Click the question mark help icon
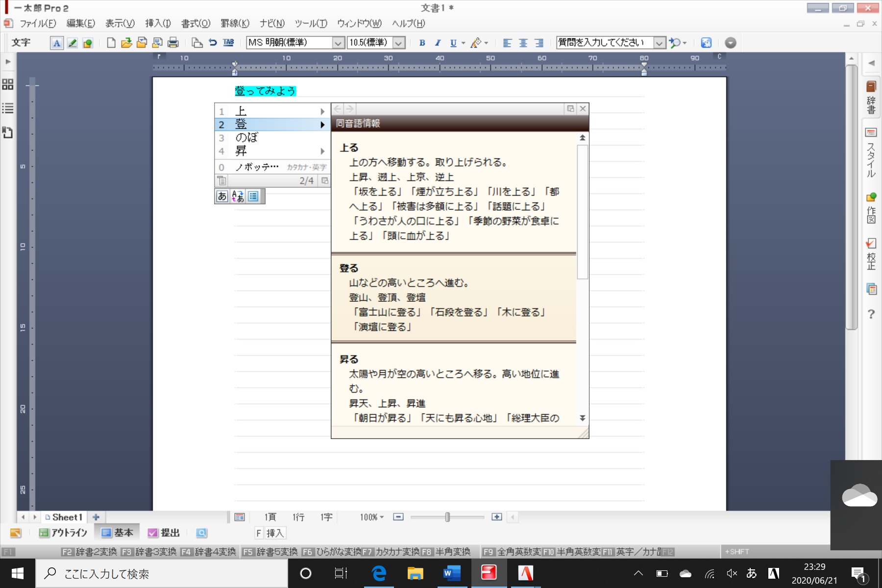 [871, 314]
